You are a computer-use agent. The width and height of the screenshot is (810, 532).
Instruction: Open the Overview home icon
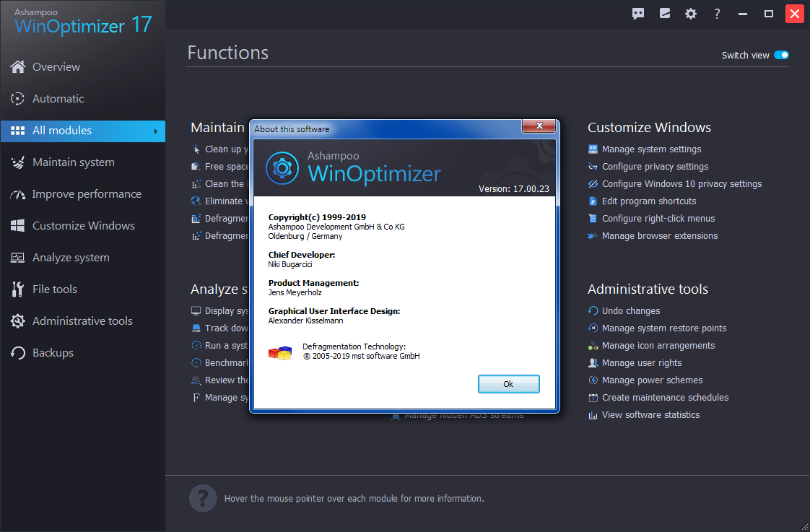pos(18,66)
